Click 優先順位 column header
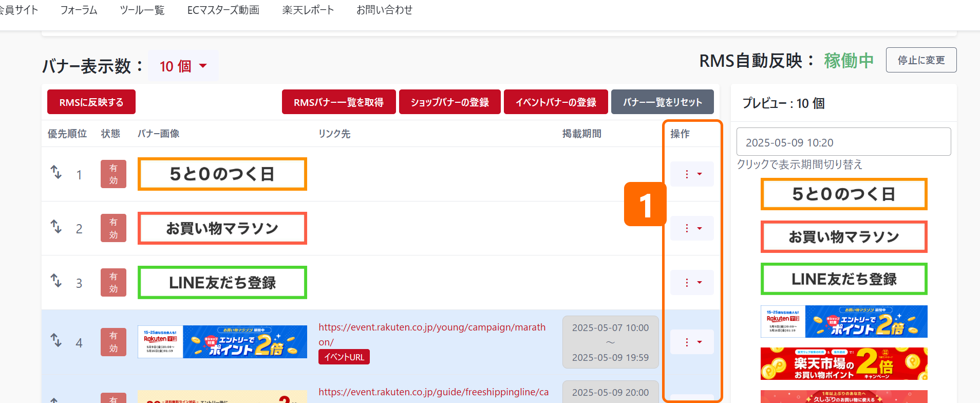Image resolution: width=980 pixels, height=403 pixels. click(x=67, y=134)
